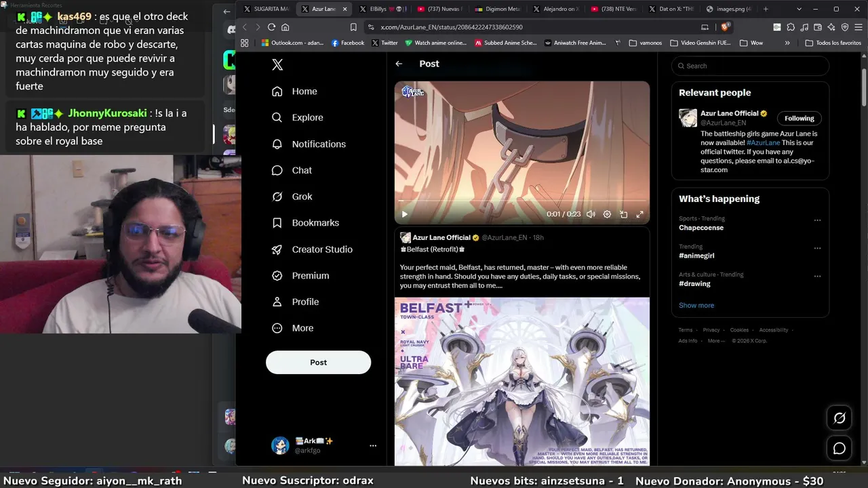868x488 pixels.
Task: Open the Premium verified badge icon
Action: point(277,276)
